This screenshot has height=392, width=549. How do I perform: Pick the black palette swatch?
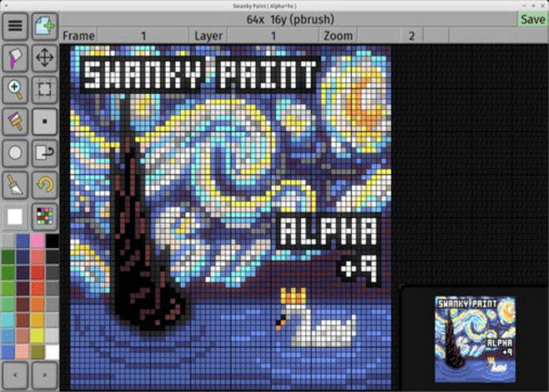(x=52, y=241)
